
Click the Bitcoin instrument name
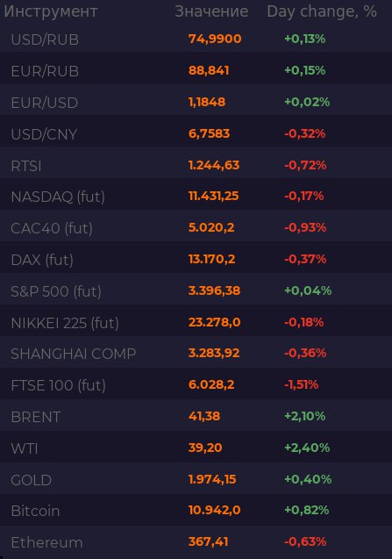click(35, 511)
